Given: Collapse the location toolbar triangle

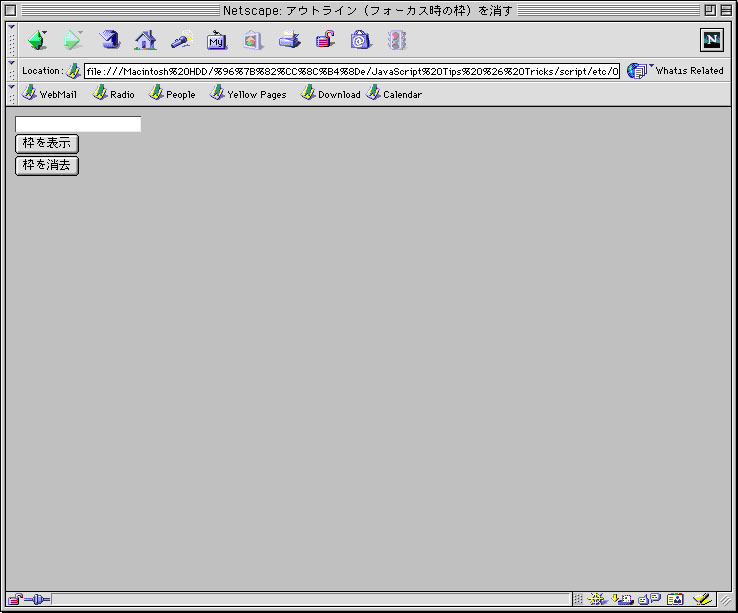Looking at the screenshot, I should pyautogui.click(x=12, y=63).
